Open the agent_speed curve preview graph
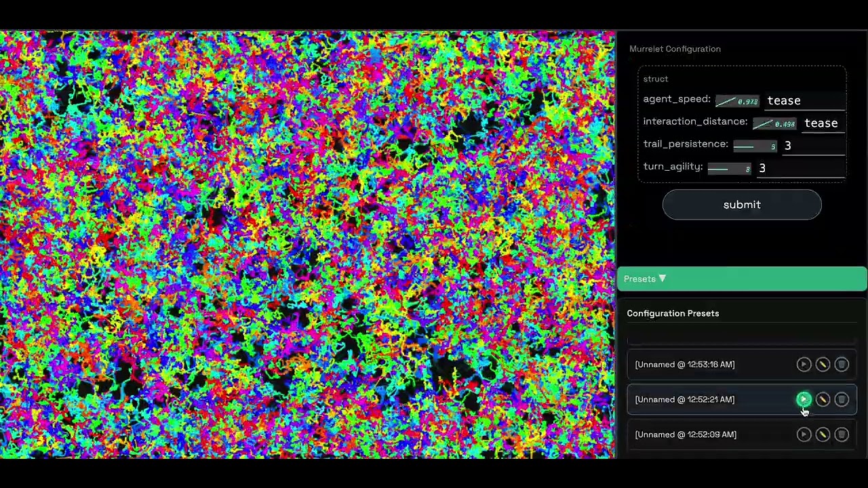 [738, 101]
